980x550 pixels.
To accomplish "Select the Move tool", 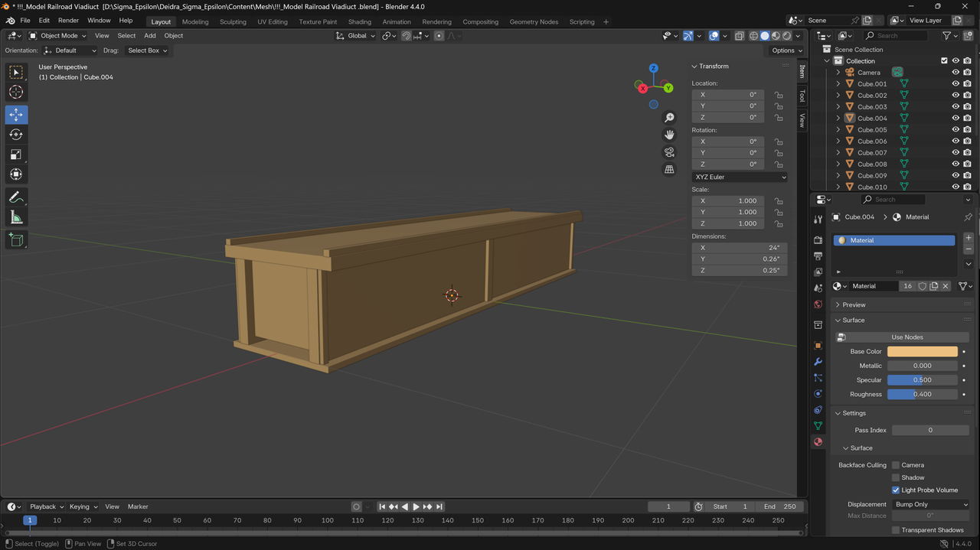I will click(x=16, y=115).
